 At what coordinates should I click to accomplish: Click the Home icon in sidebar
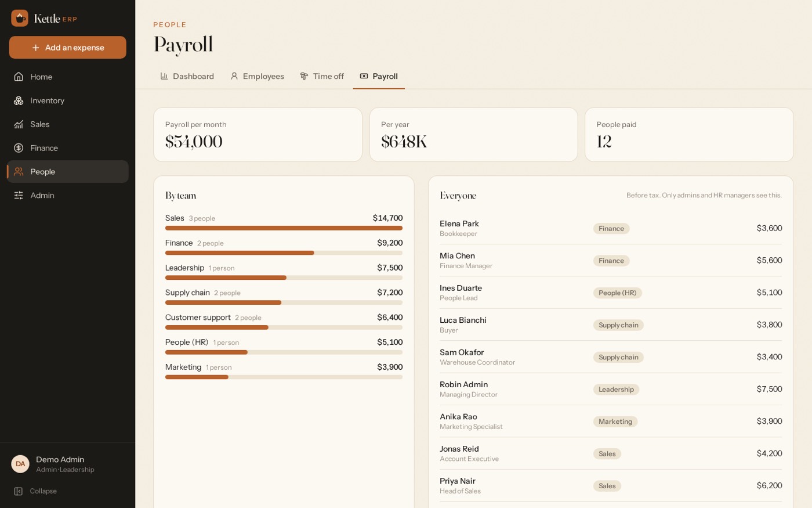point(19,77)
